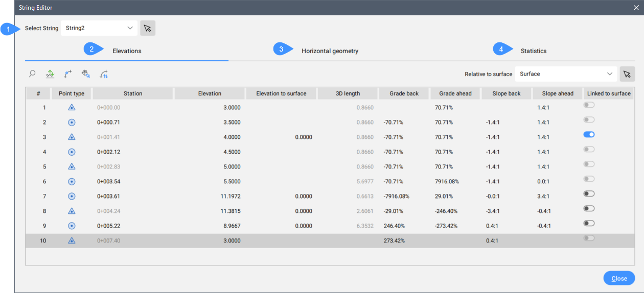Toggle Linked to surface for row 7
Image resolution: width=644 pixels, height=293 pixels.
pyautogui.click(x=589, y=194)
